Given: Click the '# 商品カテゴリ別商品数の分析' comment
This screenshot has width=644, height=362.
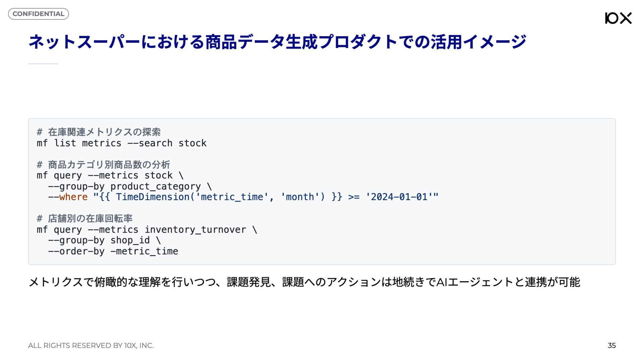Looking at the screenshot, I should click(103, 165).
